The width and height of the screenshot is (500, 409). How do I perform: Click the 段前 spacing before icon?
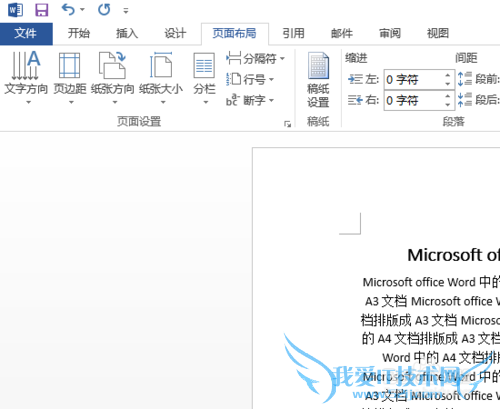point(465,79)
